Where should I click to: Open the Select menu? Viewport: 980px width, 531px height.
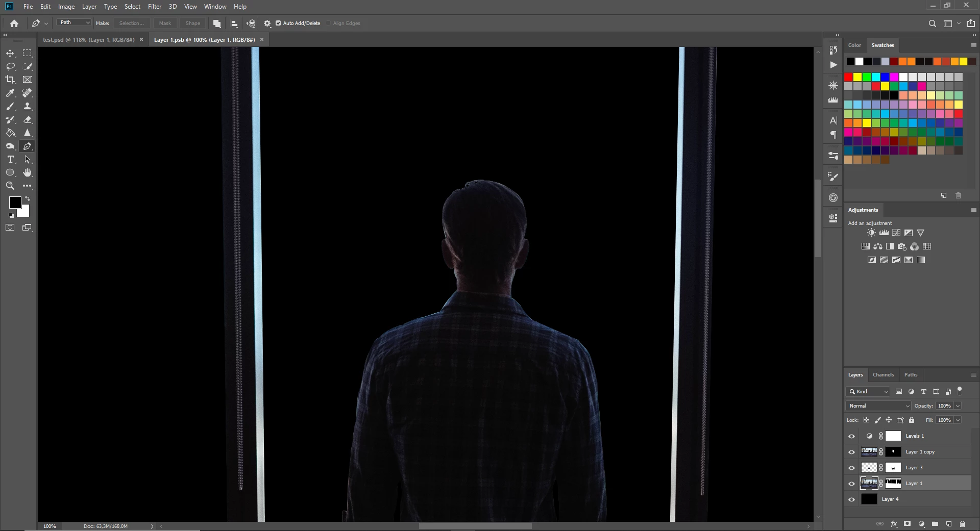click(132, 7)
